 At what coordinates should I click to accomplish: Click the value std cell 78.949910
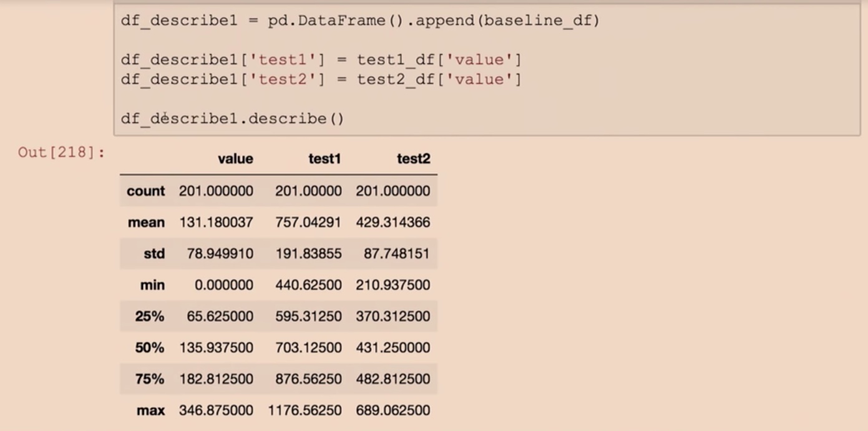coord(220,253)
